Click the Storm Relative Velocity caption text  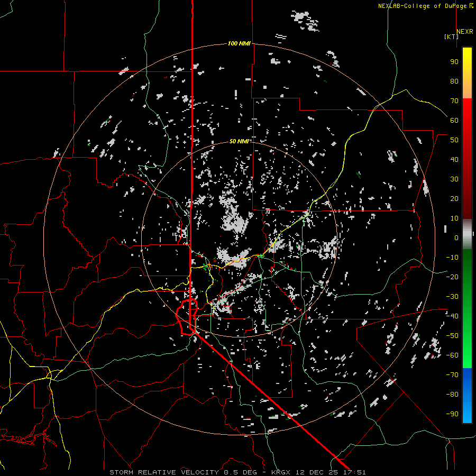[237, 472]
